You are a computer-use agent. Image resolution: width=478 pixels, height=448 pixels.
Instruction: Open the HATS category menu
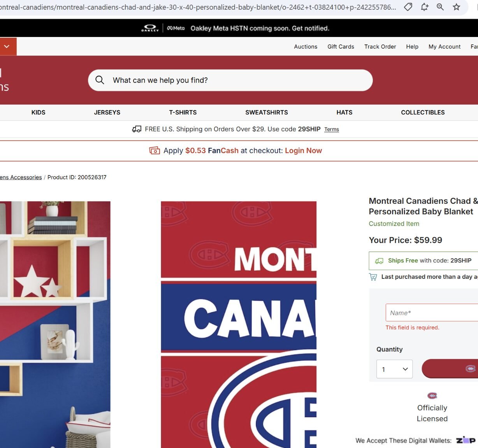click(344, 112)
